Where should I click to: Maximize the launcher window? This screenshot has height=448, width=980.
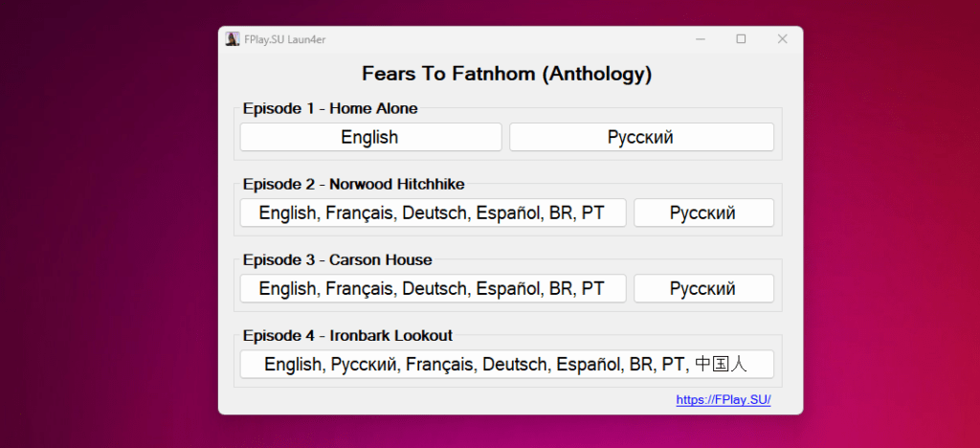click(741, 39)
